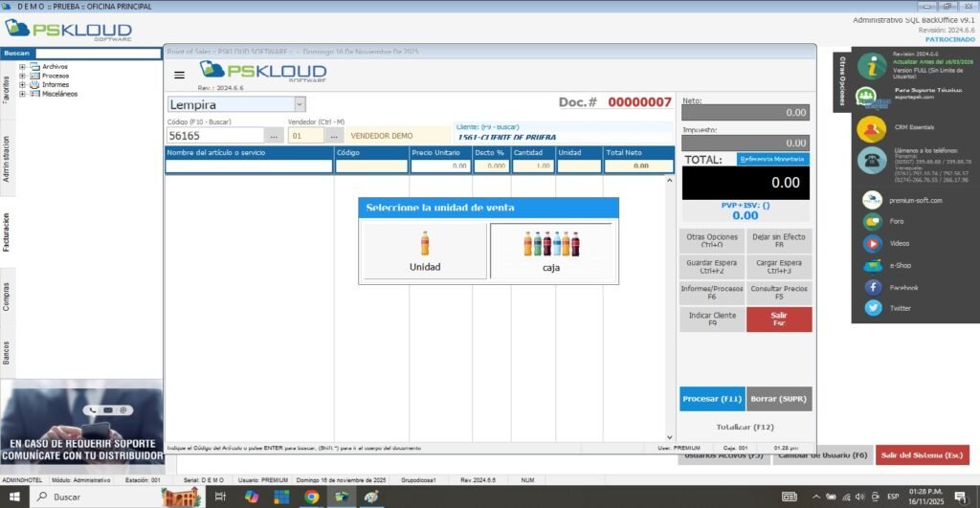The image size is (980, 508).
Task: Open the Facebook icon link
Action: click(873, 287)
